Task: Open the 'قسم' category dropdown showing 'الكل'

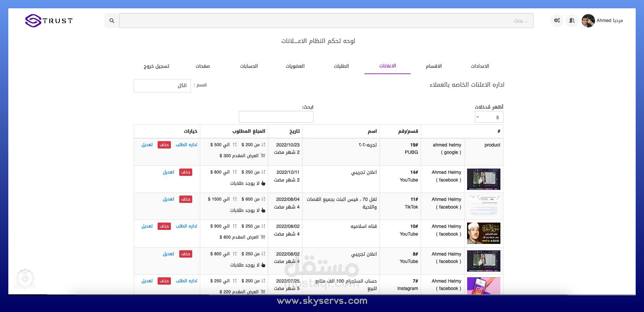Action: coord(162,86)
